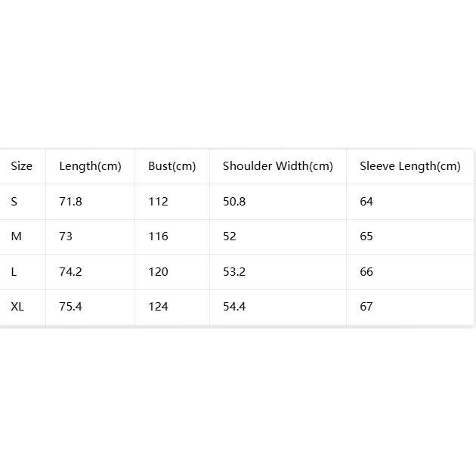Select the XL size row label

[17, 307]
